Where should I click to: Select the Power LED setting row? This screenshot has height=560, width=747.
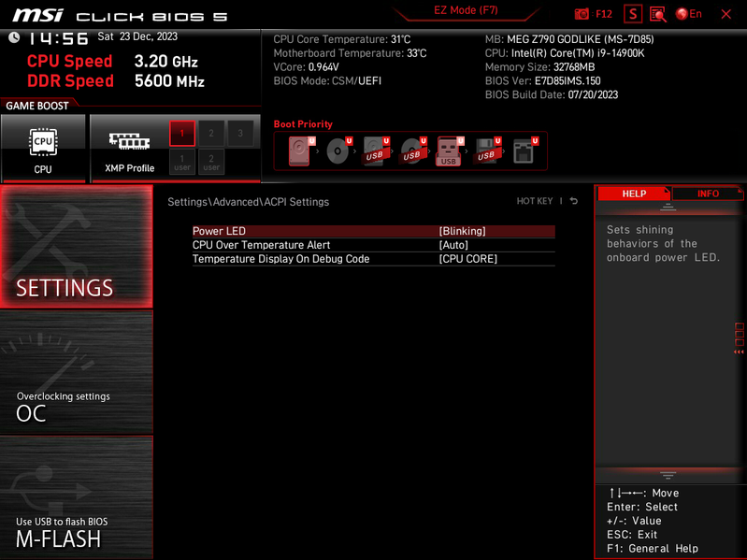374,231
